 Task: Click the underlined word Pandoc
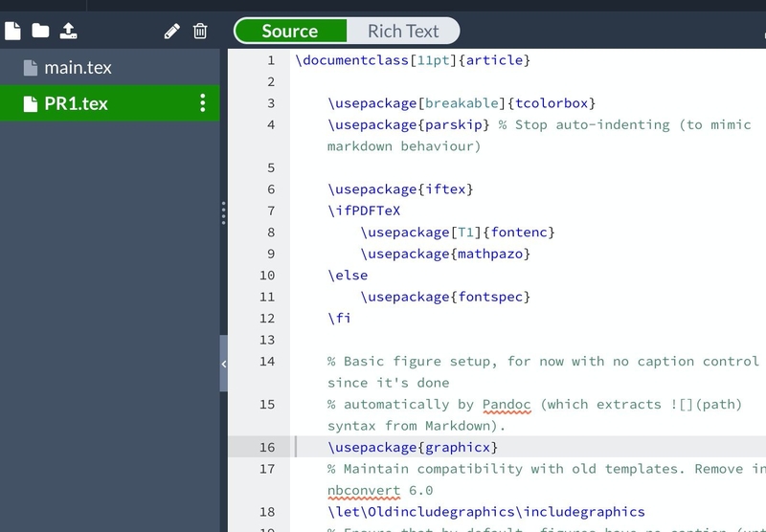pos(507,405)
